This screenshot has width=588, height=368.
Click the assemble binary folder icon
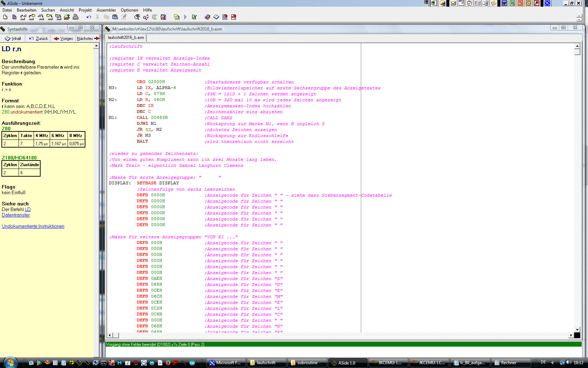(x=177, y=17)
